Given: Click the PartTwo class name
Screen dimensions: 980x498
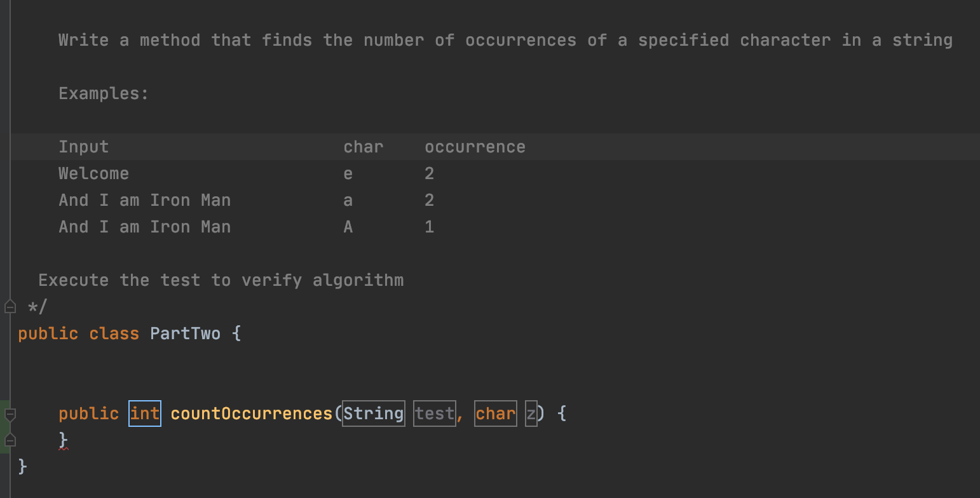Looking at the screenshot, I should pos(186,333).
